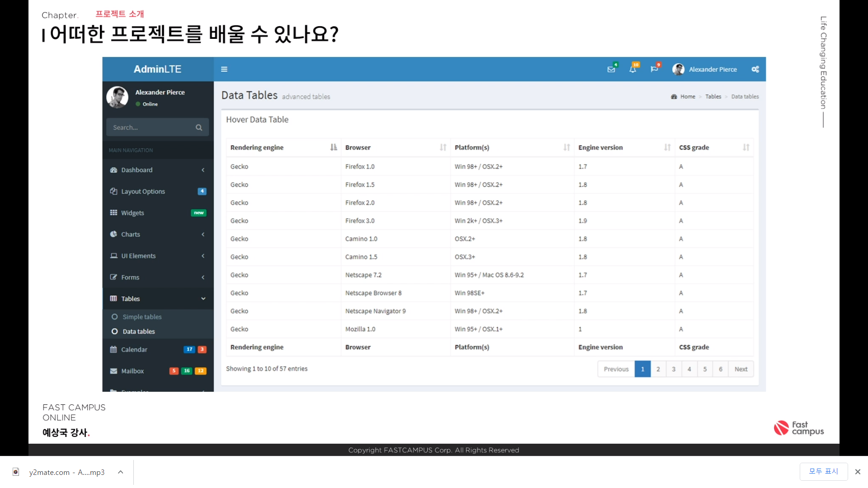This screenshot has width=868, height=488.
Task: Sort by Rendering engine column sort icon
Action: pos(334,147)
